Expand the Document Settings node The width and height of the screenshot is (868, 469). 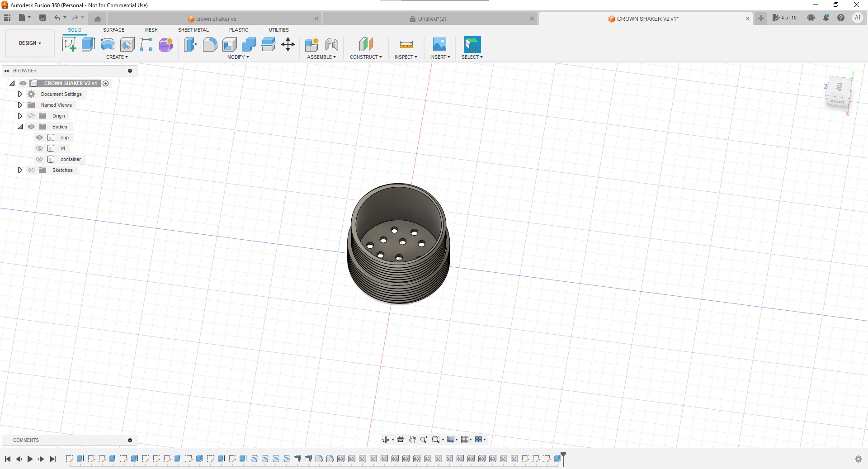tap(20, 94)
